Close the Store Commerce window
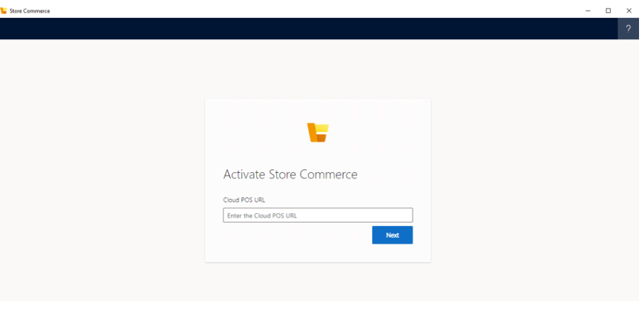Screen dimensions: 644x322 click(629, 11)
